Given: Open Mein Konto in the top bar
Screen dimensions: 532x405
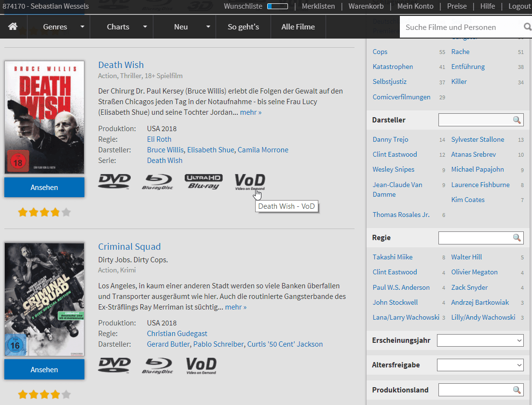Looking at the screenshot, I should click(415, 6).
